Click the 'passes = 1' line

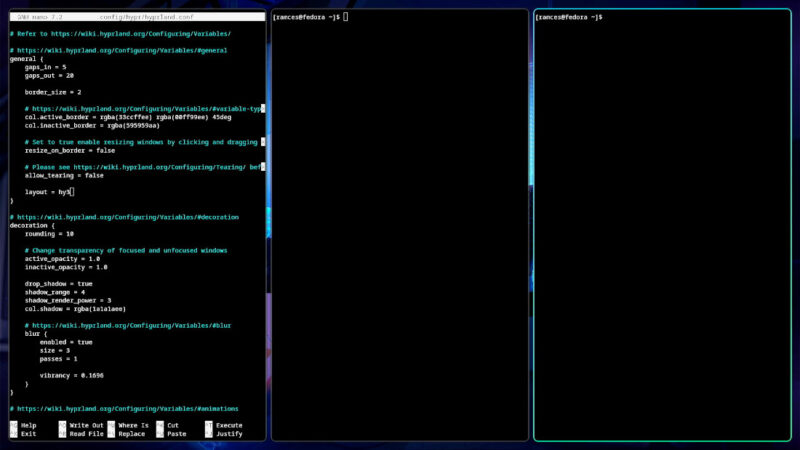pos(59,359)
